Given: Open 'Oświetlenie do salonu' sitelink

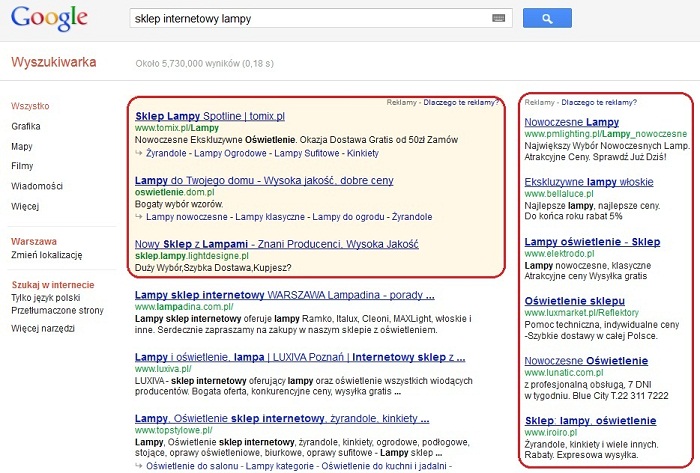Looking at the screenshot, I should pyautogui.click(x=192, y=466).
